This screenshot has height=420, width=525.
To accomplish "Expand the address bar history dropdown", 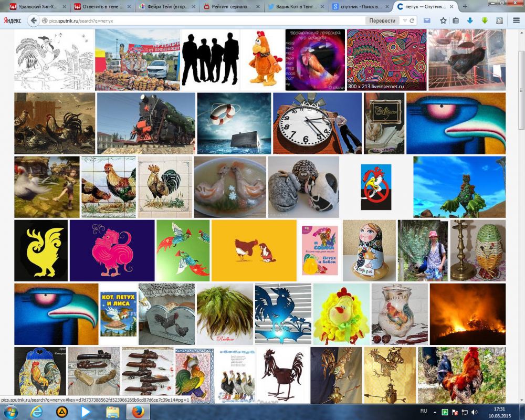I will (x=404, y=20).
